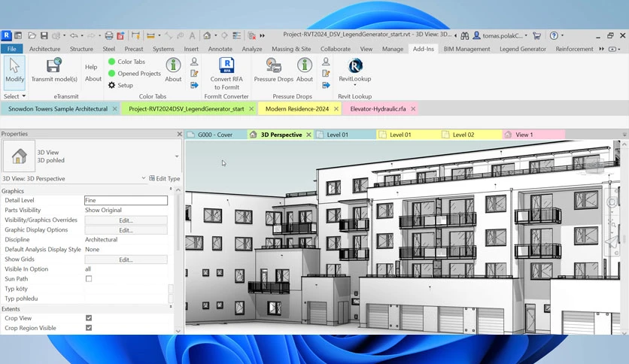Image resolution: width=629 pixels, height=364 pixels.
Task: Launch the RevitLookup add-in icon
Action: point(355,65)
